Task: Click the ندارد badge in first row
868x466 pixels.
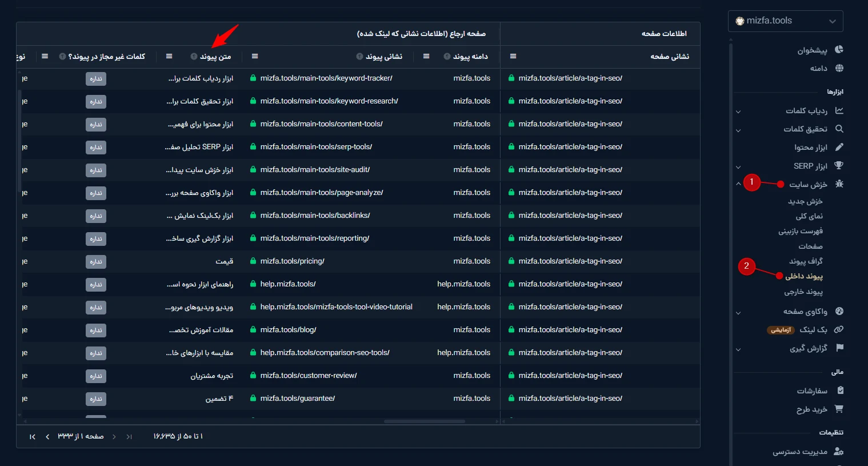Action: point(96,78)
